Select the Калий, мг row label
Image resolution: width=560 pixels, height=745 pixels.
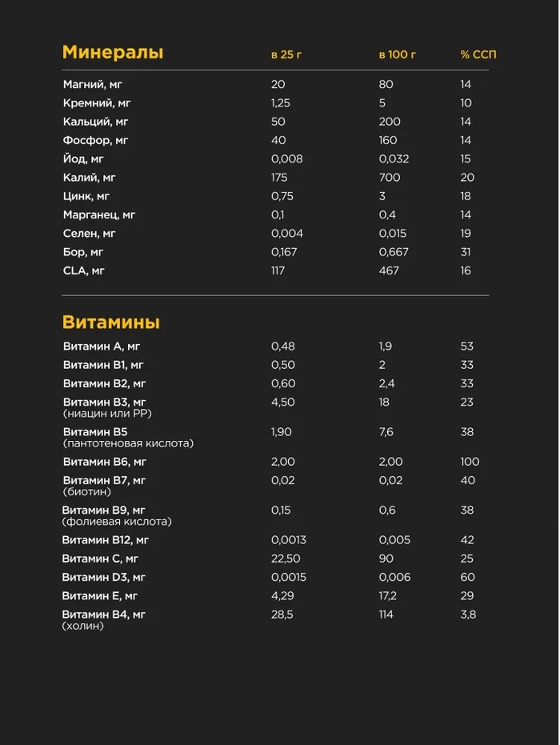(90, 178)
